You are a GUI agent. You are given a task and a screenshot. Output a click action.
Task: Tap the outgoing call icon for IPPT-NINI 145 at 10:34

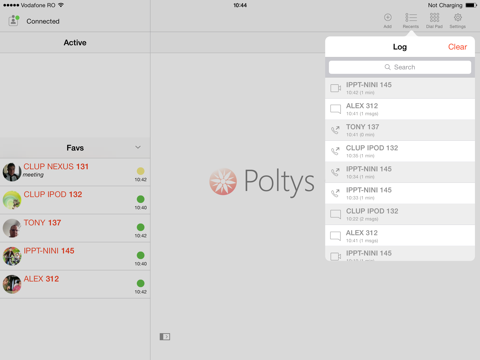pyautogui.click(x=335, y=172)
